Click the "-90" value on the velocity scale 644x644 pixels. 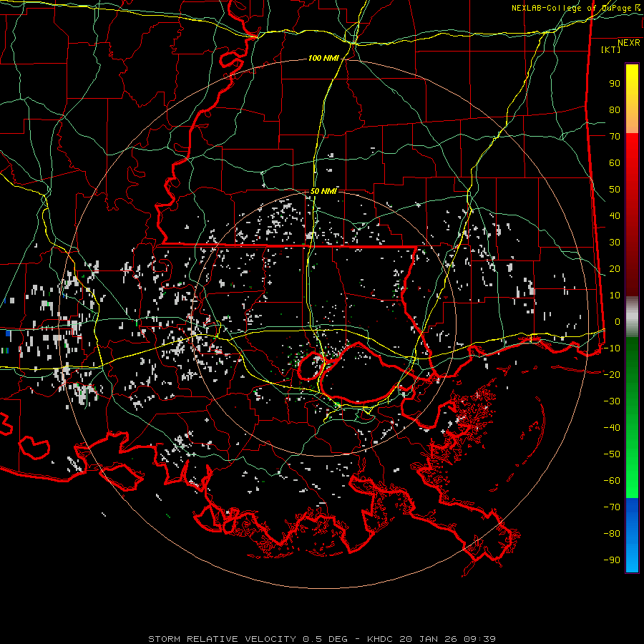612,560
